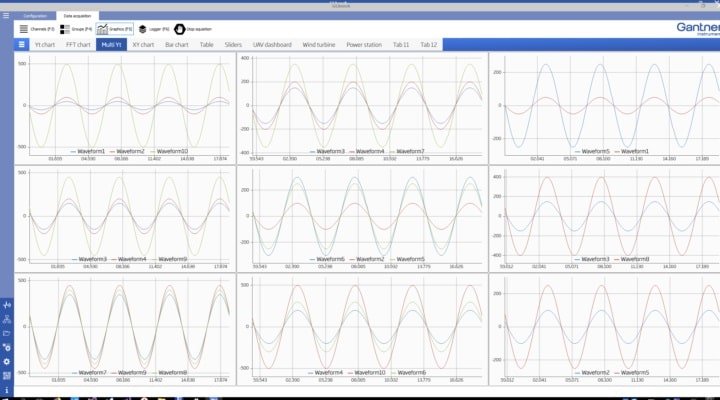Select the Multi Yt tab

[111, 45]
